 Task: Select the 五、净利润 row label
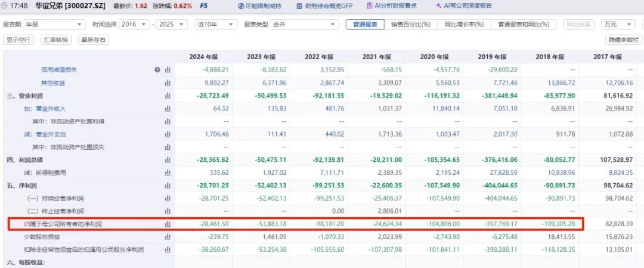tap(21, 186)
